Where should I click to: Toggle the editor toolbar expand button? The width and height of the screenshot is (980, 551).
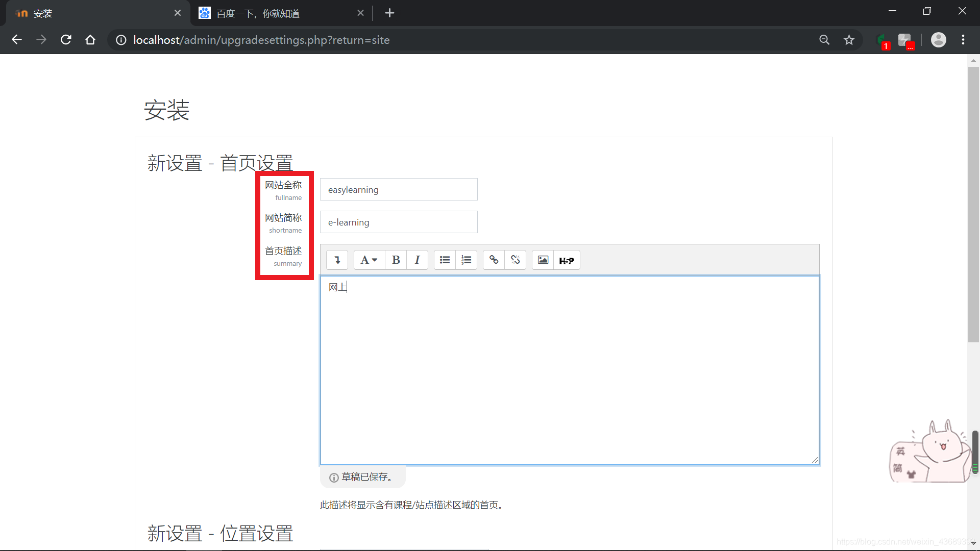(337, 260)
